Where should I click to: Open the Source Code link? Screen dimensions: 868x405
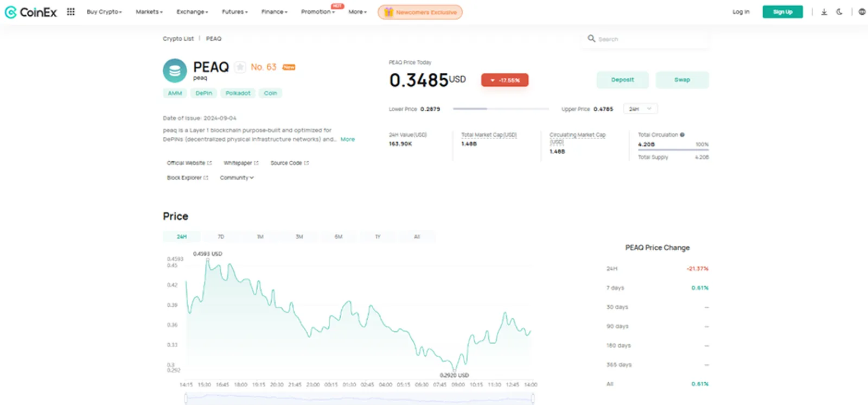289,163
